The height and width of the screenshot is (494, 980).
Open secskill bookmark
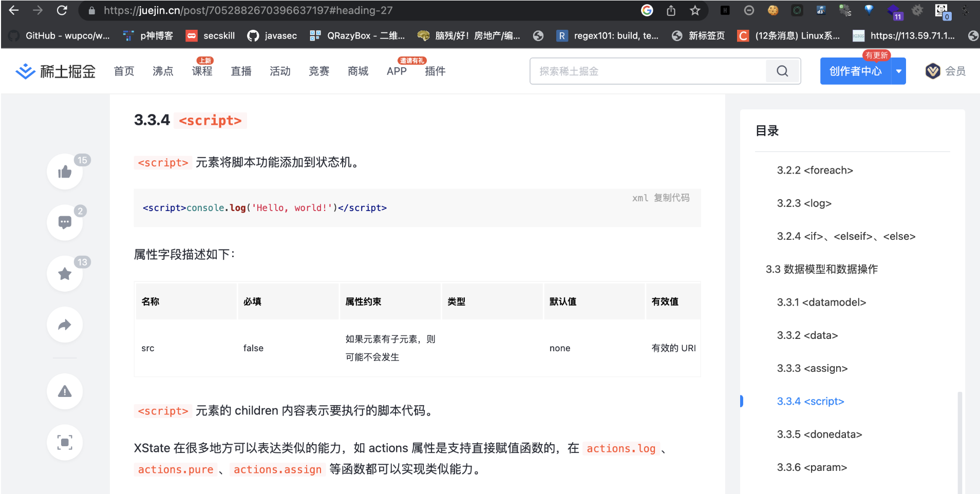(x=210, y=35)
